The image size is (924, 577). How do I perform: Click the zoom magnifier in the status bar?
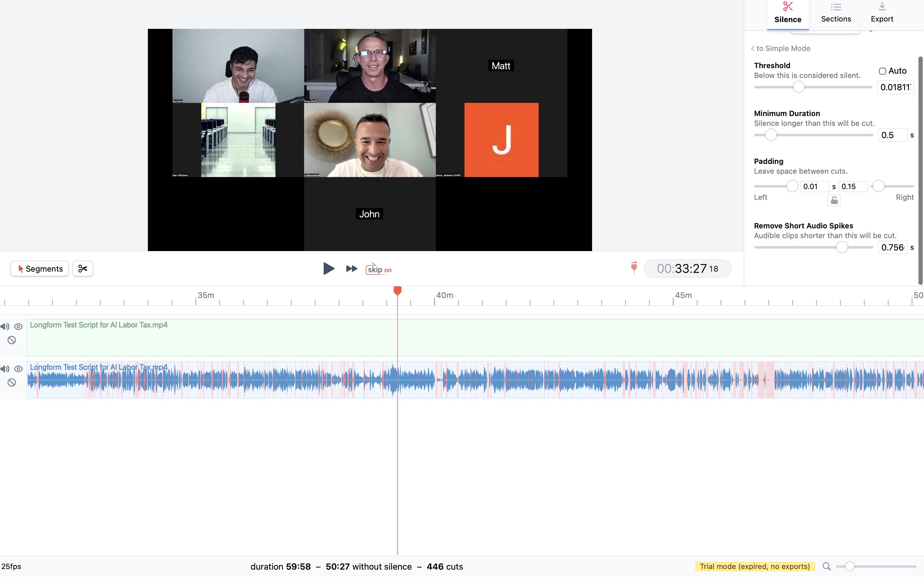[x=826, y=566]
